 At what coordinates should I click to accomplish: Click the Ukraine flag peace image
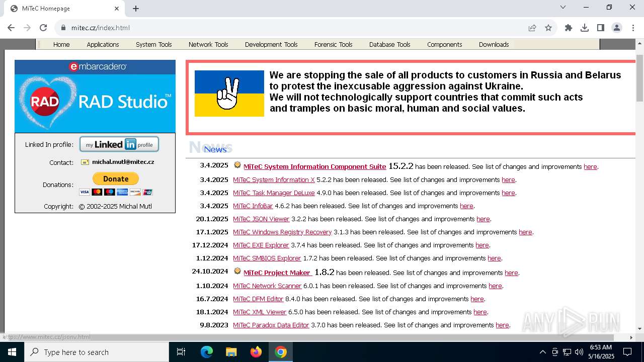point(229,94)
